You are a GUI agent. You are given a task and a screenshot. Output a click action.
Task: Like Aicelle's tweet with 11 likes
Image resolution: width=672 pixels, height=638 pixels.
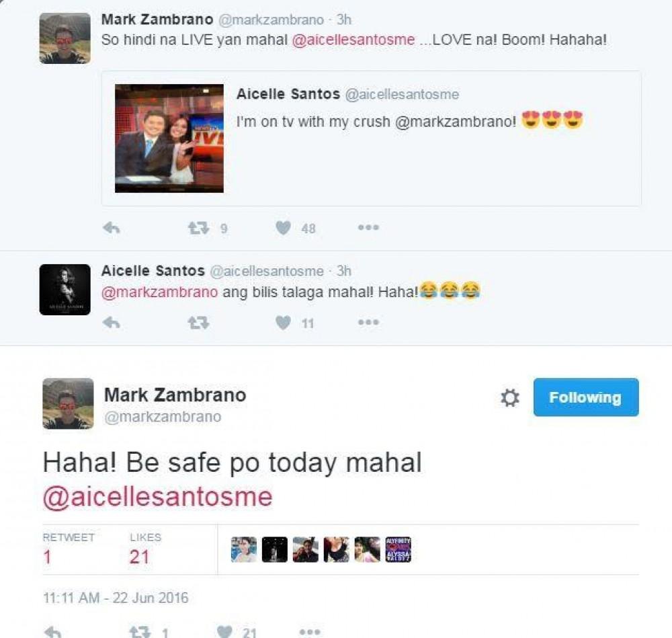(283, 323)
